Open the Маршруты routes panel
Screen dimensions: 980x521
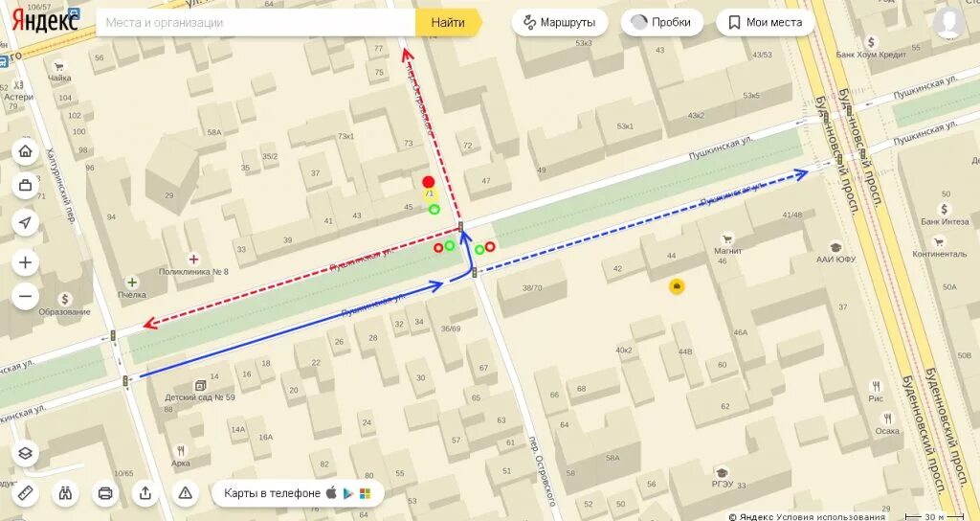560,23
